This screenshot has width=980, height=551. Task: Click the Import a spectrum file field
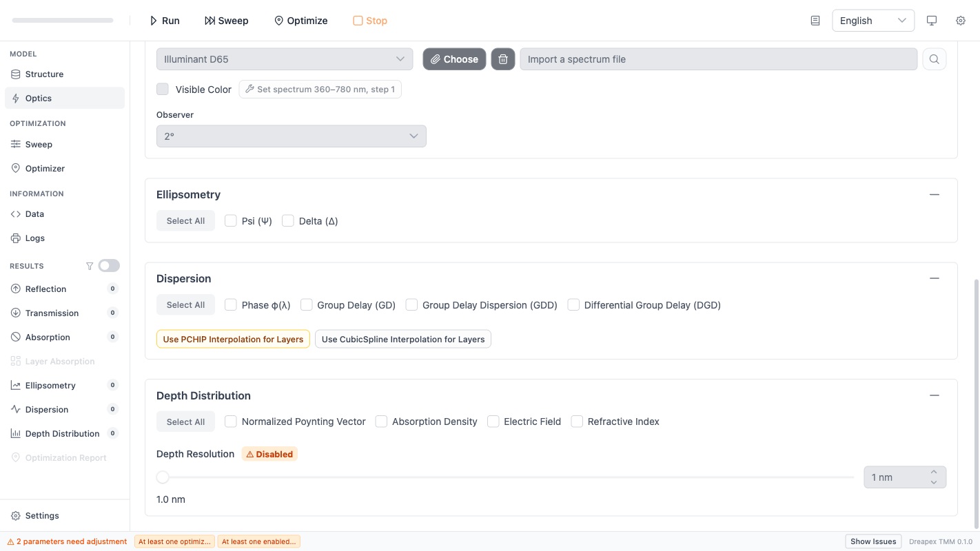coord(718,59)
